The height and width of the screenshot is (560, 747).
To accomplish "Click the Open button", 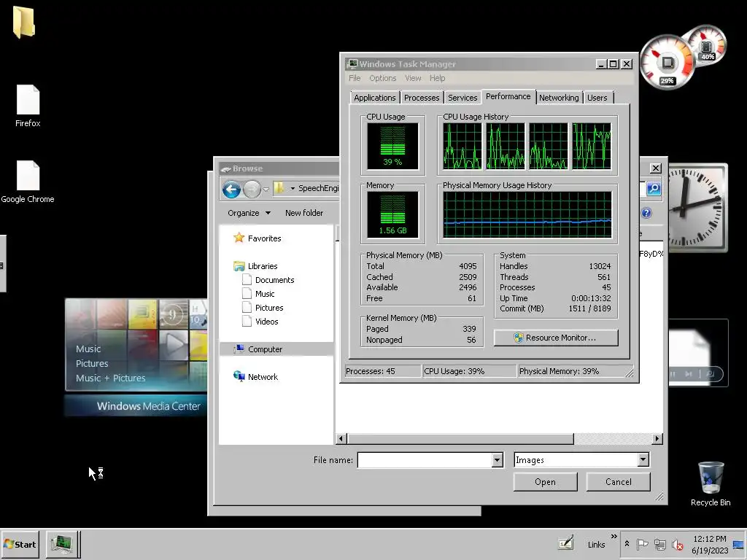I will [545, 482].
